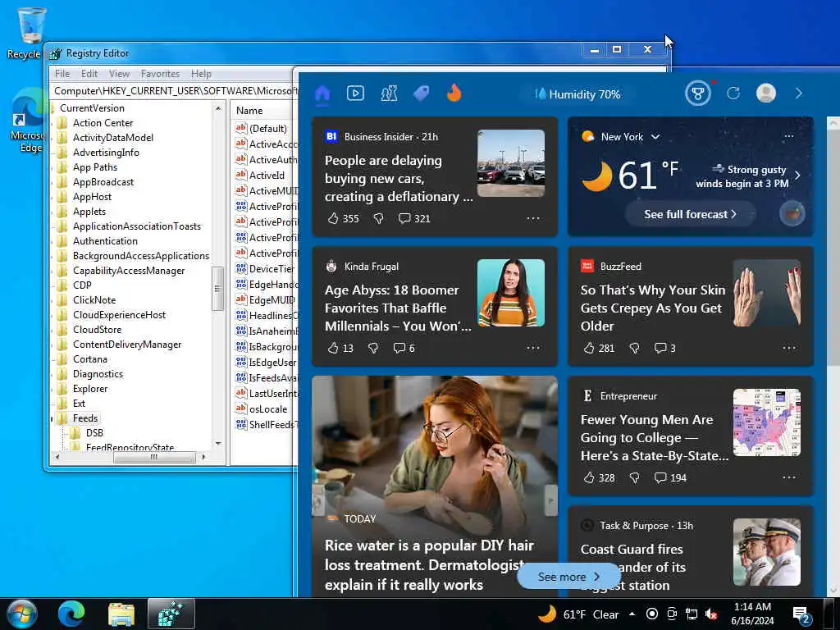Open action center notifications icon
Image resolution: width=840 pixels, height=630 pixels.
click(x=801, y=615)
